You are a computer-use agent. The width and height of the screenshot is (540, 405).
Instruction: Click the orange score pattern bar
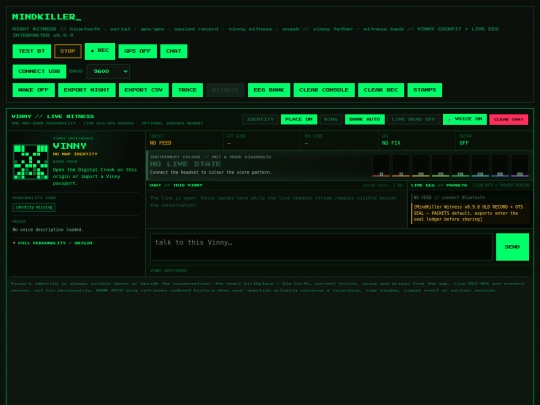pos(401,166)
